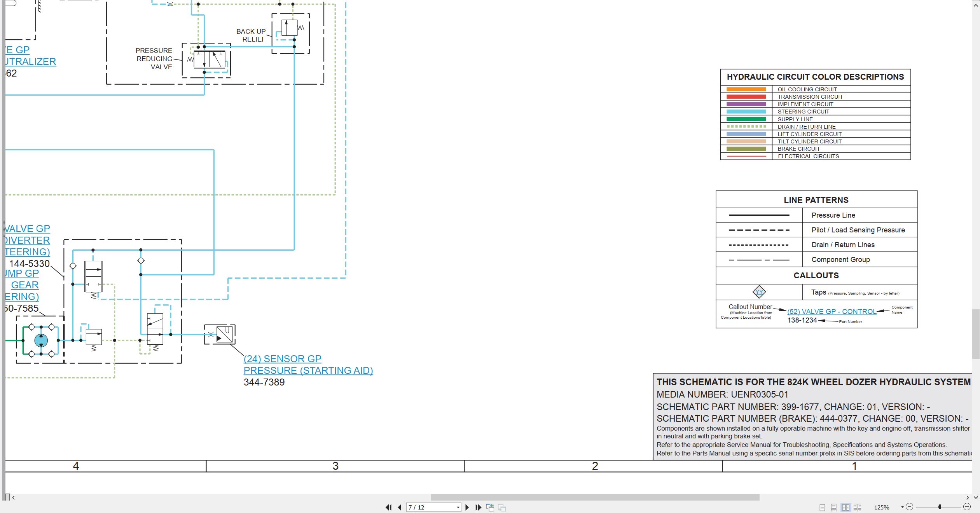Click the VALVE GP link near DIVERTER

click(28, 229)
